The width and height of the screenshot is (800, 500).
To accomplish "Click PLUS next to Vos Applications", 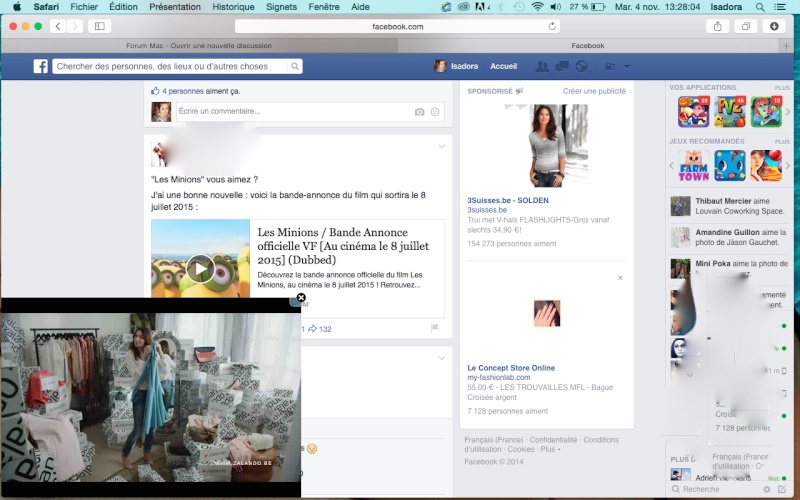I will pyautogui.click(x=782, y=88).
